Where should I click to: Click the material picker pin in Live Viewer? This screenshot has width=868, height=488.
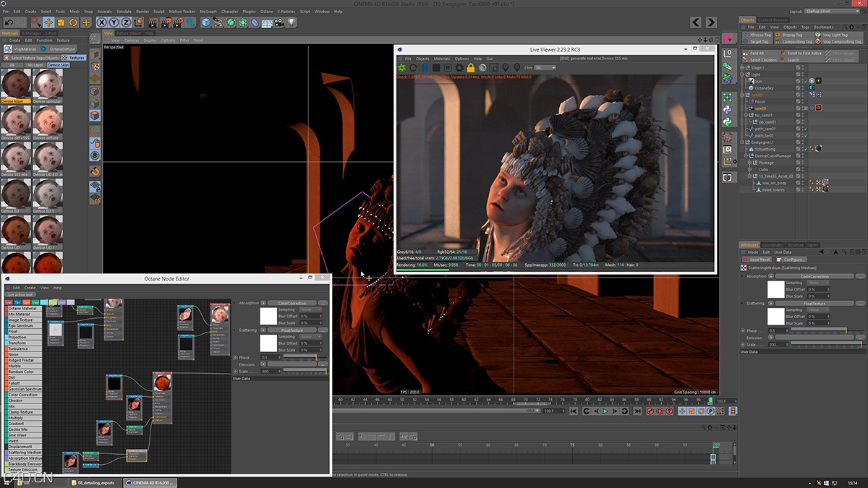(506, 67)
